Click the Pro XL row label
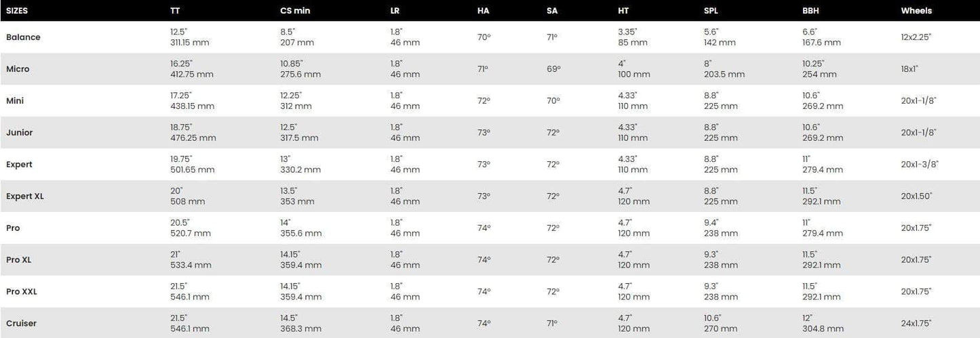The image size is (980, 338). tap(18, 260)
